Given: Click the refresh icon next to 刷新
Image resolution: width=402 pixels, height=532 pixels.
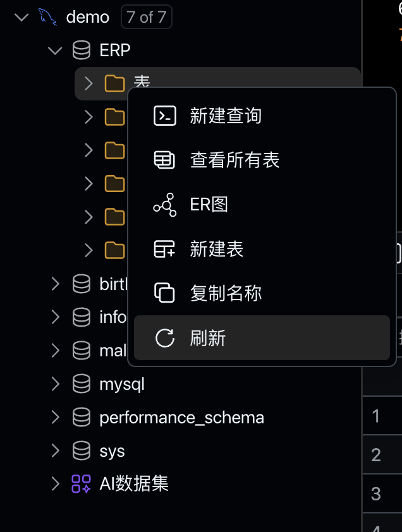Looking at the screenshot, I should point(164,337).
